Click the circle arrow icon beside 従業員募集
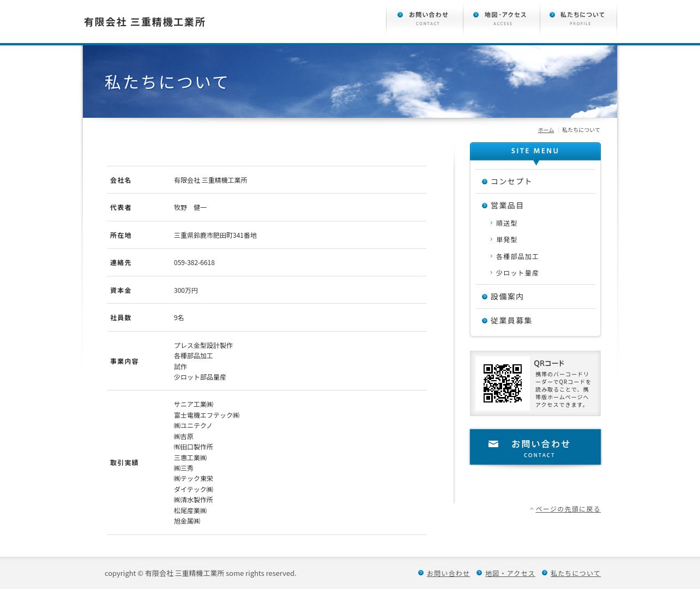The width and height of the screenshot is (700, 589). coord(485,321)
